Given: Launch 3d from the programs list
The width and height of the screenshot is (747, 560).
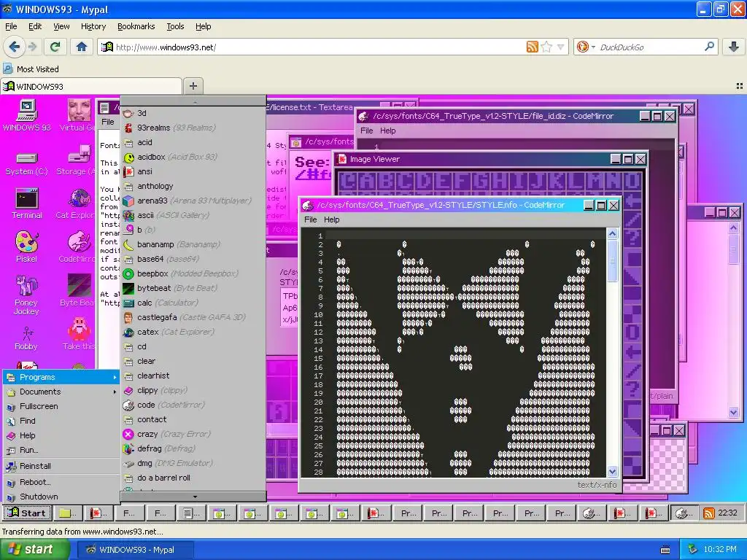Looking at the screenshot, I should pyautogui.click(x=193, y=113).
